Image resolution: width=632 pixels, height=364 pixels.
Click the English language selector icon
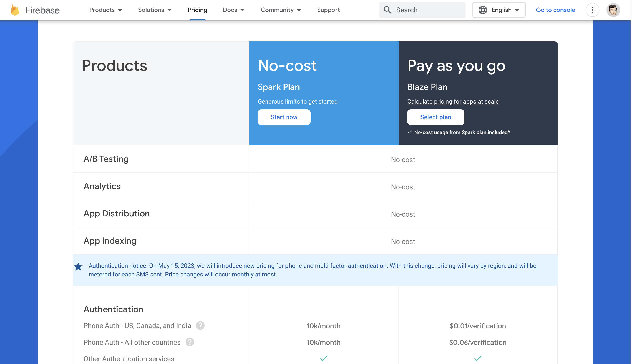(483, 10)
